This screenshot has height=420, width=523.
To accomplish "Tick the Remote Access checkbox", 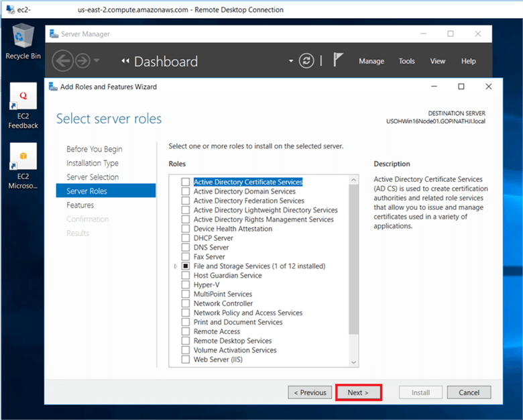I will (186, 331).
